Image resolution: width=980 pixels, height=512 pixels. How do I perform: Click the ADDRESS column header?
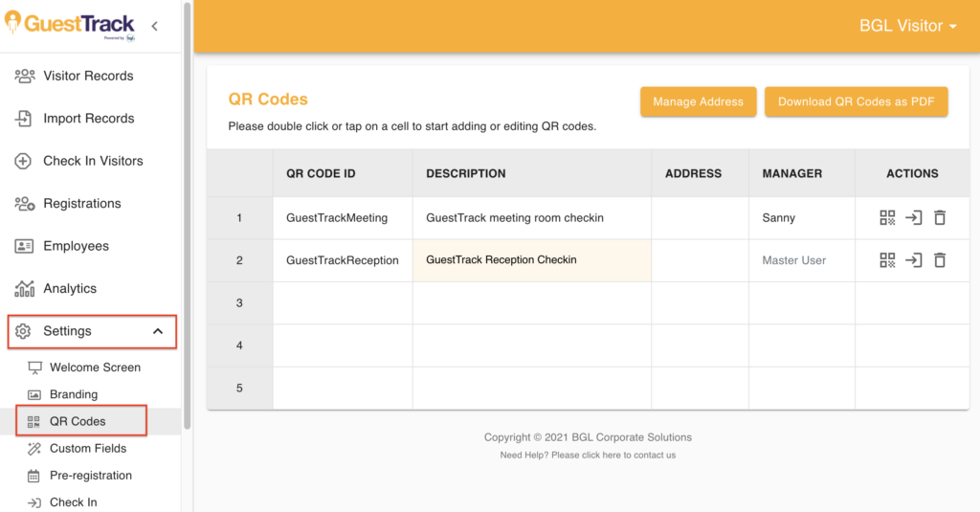point(700,173)
